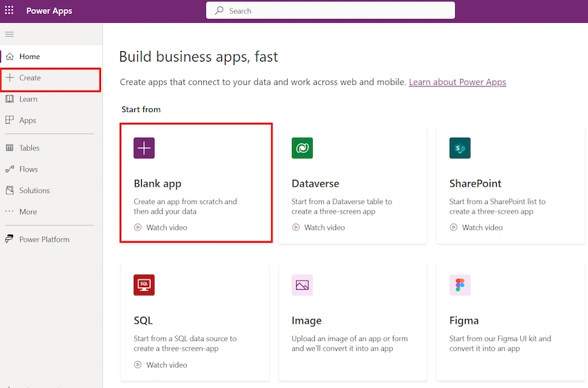Open Power Platform in sidebar
588x388 pixels.
click(x=51, y=239)
